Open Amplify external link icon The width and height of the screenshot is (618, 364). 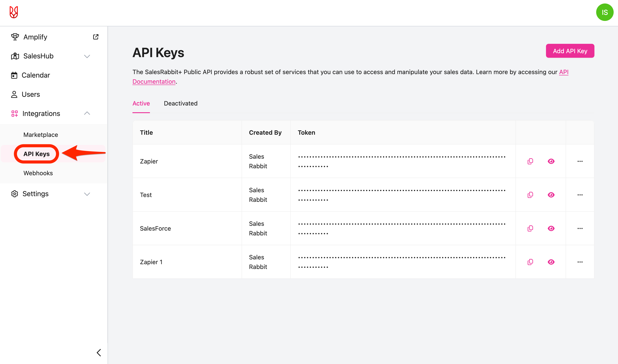coord(96,37)
